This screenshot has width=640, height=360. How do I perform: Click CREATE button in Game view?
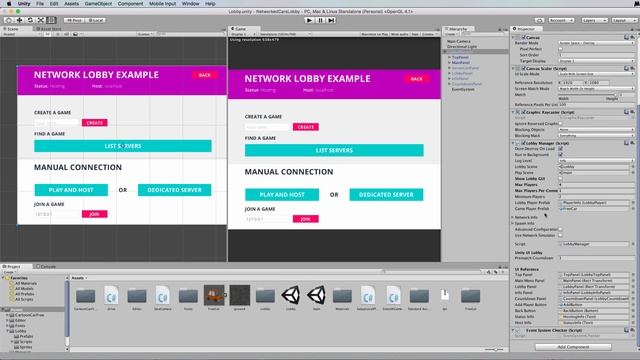(306, 127)
